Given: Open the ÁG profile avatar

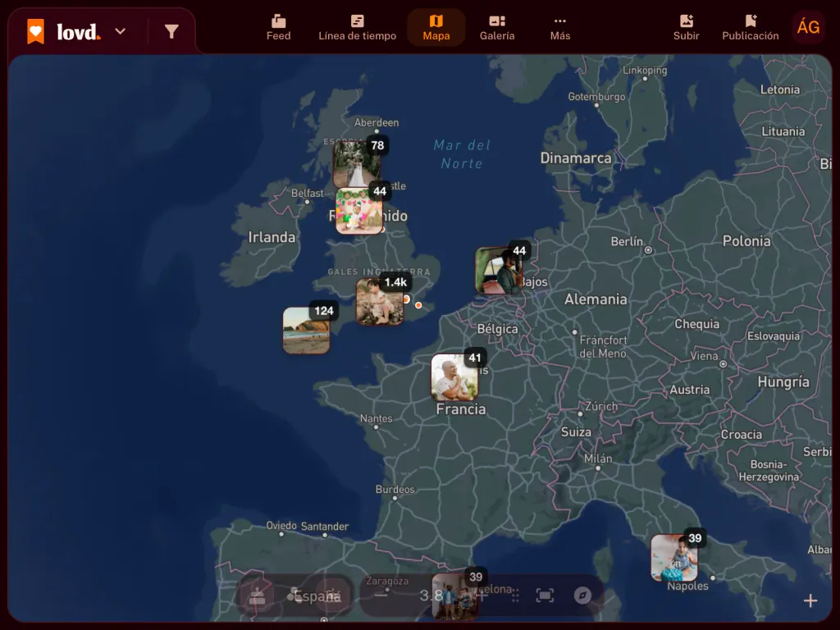Looking at the screenshot, I should [808, 27].
